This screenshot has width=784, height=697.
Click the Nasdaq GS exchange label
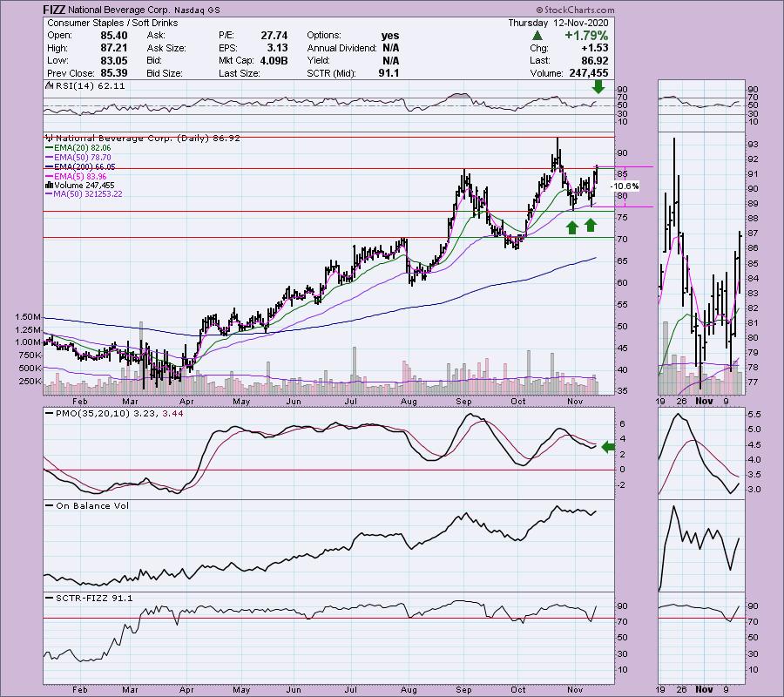point(198,10)
